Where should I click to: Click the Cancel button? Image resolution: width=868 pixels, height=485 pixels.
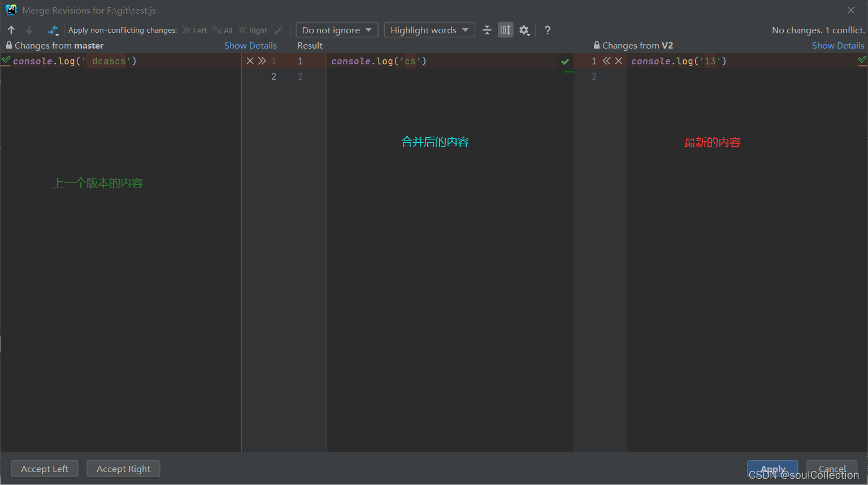pos(832,469)
